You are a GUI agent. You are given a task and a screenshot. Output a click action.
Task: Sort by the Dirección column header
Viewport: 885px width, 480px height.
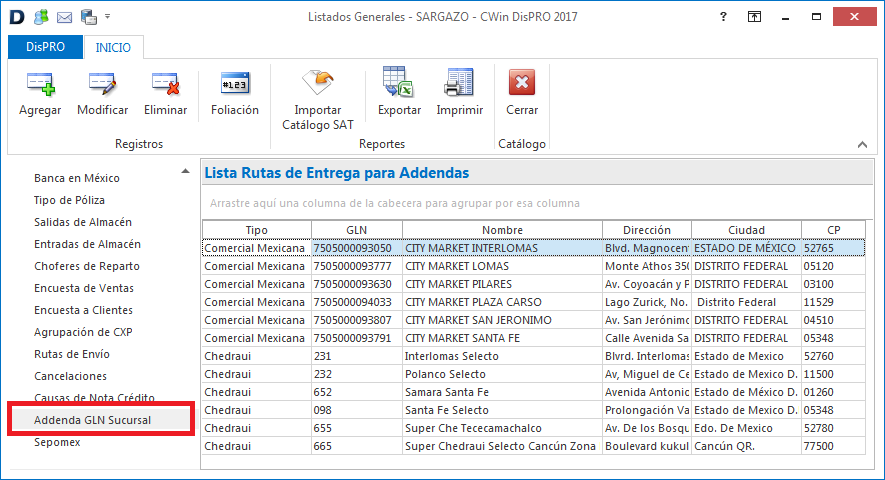point(647,230)
